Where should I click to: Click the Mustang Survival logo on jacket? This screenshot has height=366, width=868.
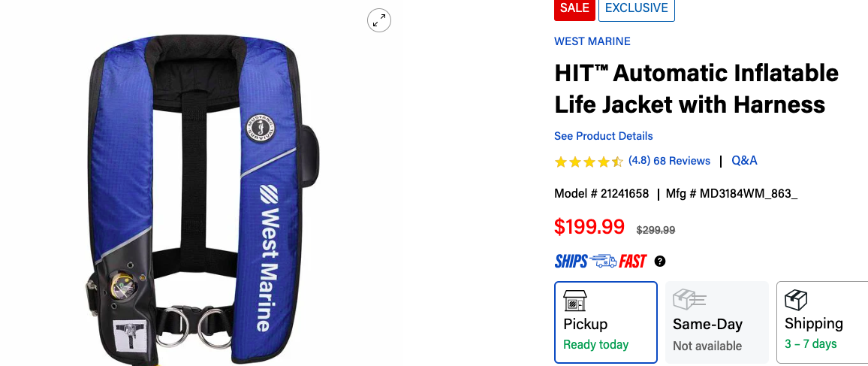click(261, 128)
